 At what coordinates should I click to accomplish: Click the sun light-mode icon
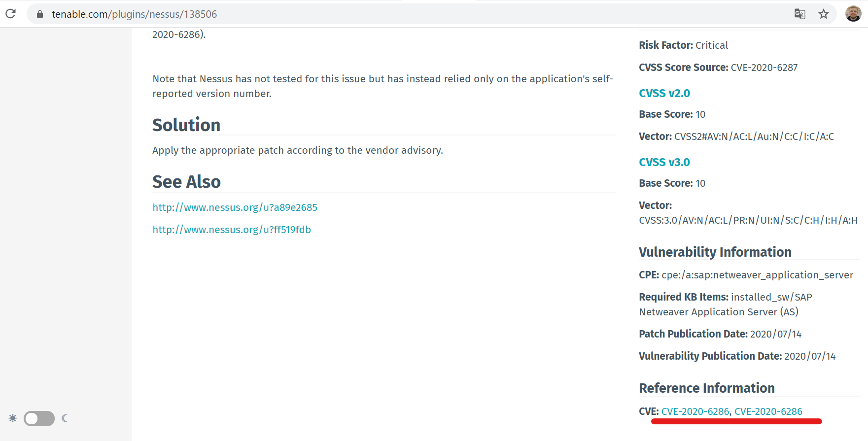[13, 418]
